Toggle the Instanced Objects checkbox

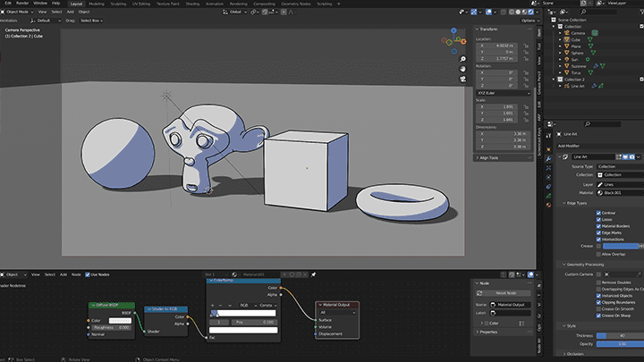pyautogui.click(x=598, y=296)
